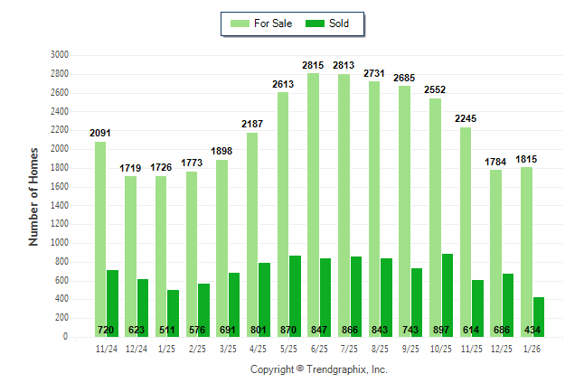Toggle the Sold legend label

click(339, 23)
